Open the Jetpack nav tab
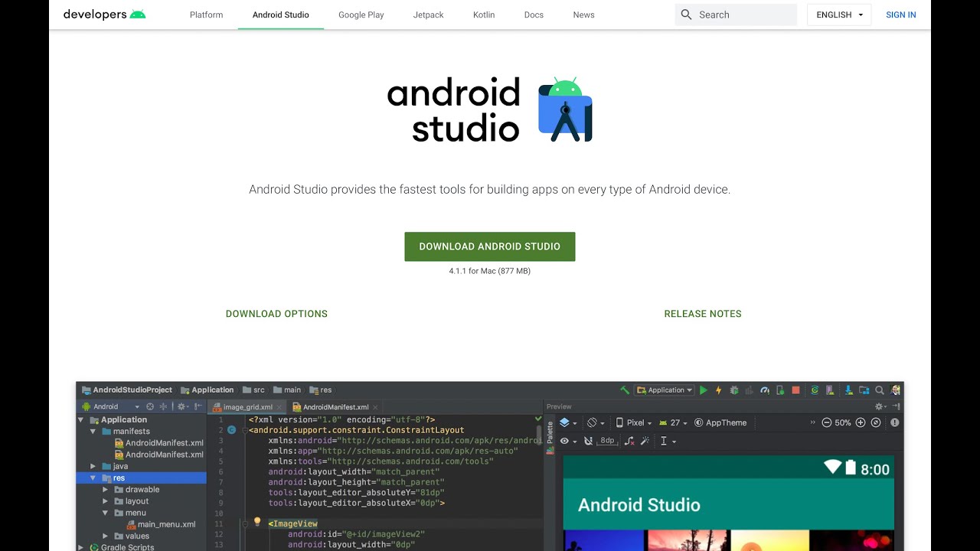 pos(428,15)
